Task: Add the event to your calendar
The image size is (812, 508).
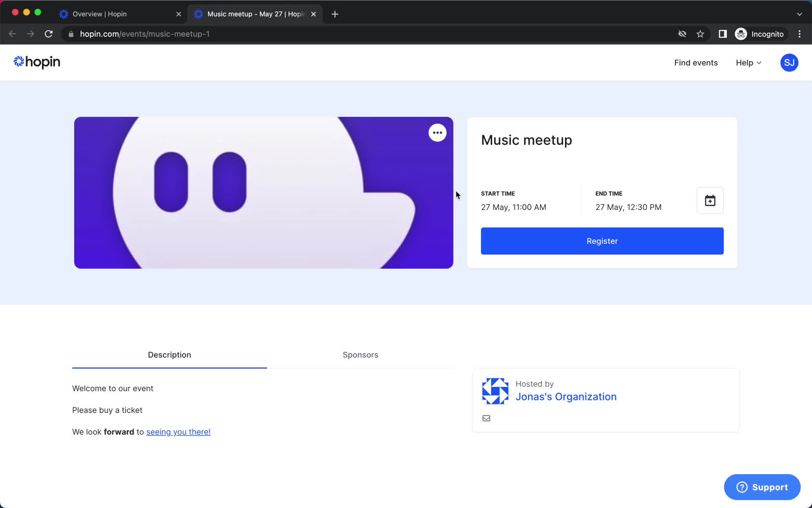Action: tap(710, 200)
